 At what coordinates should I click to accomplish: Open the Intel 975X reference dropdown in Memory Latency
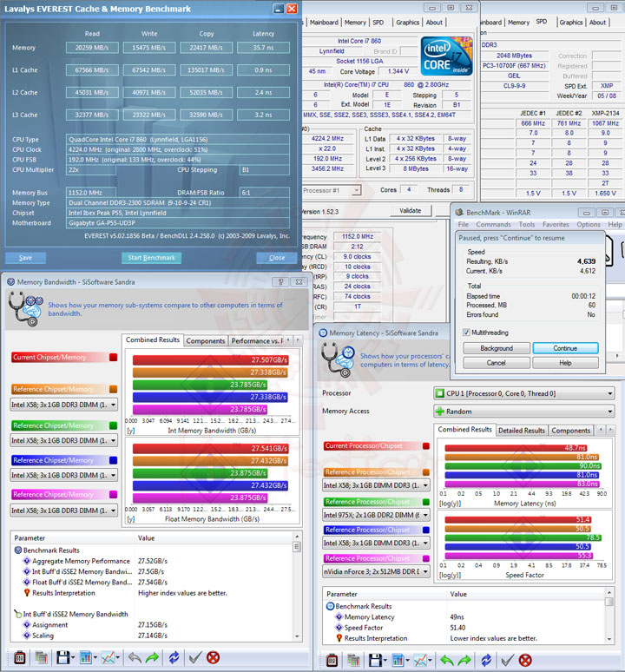(376, 515)
